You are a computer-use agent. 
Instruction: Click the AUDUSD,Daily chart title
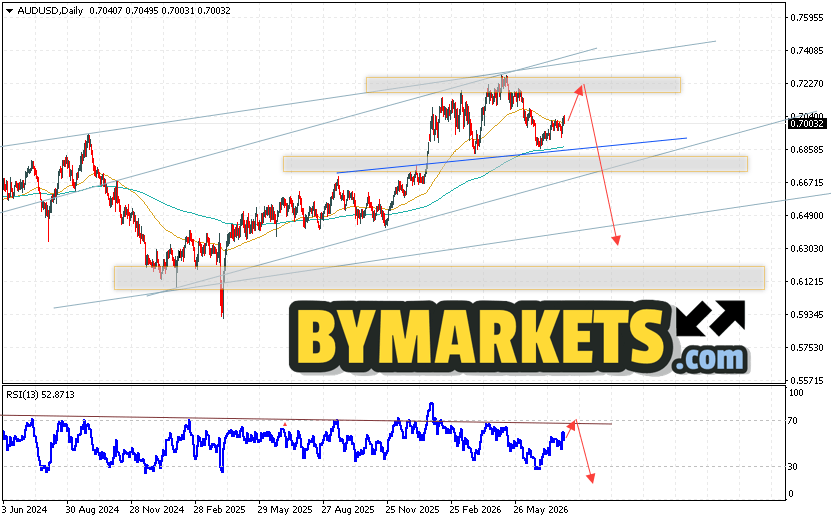(x=50, y=11)
